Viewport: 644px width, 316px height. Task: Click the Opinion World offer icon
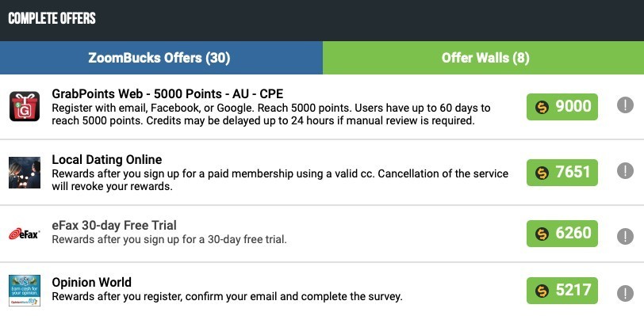coord(25,291)
